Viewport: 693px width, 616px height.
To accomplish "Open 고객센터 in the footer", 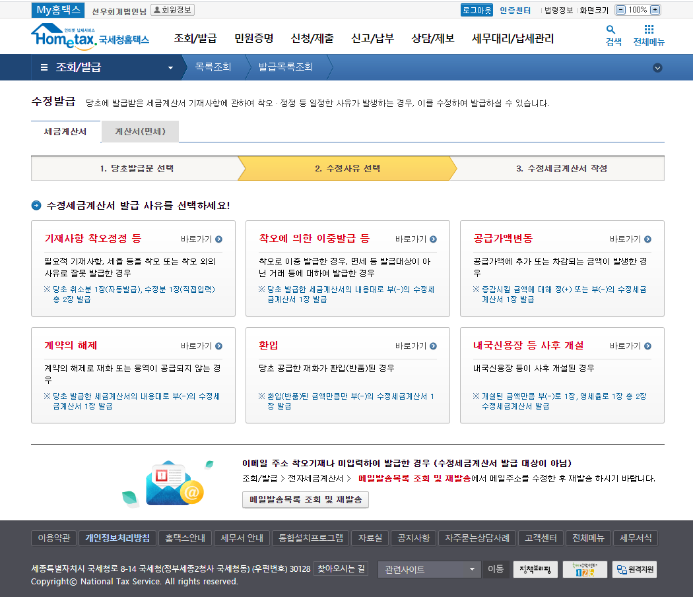I will pyautogui.click(x=541, y=538).
